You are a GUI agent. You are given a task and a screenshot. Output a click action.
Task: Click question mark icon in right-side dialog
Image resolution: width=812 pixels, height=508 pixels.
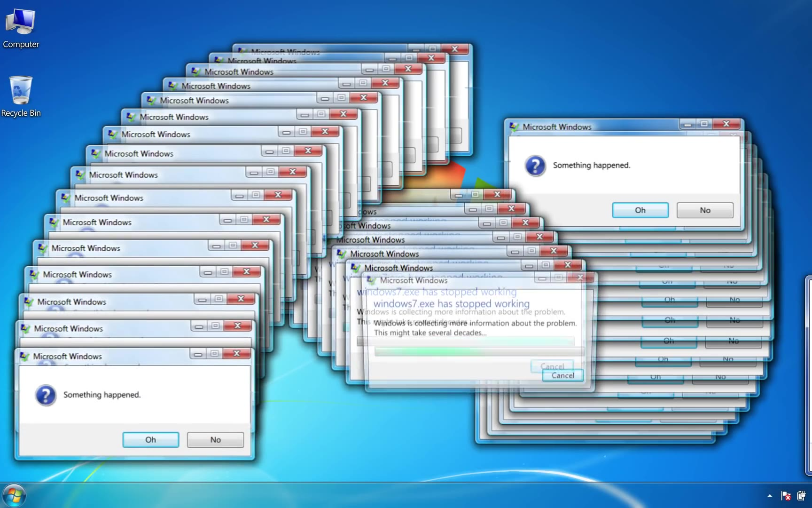pos(535,166)
